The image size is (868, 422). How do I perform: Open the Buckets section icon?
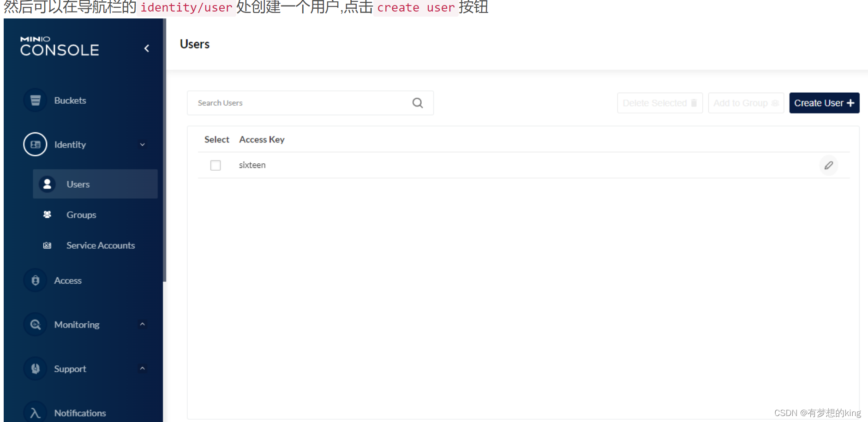point(35,100)
